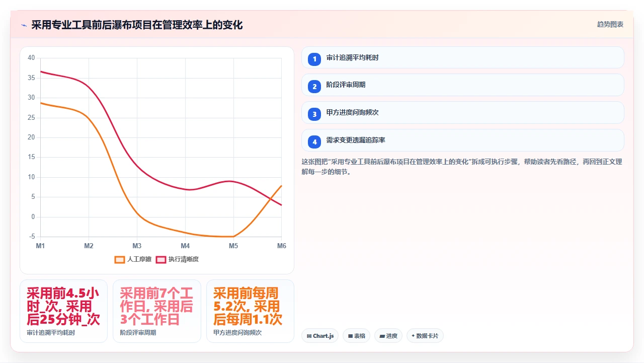Click text 采用前7个工作日, 采用后3个工作日
644x363 pixels.
(156, 306)
